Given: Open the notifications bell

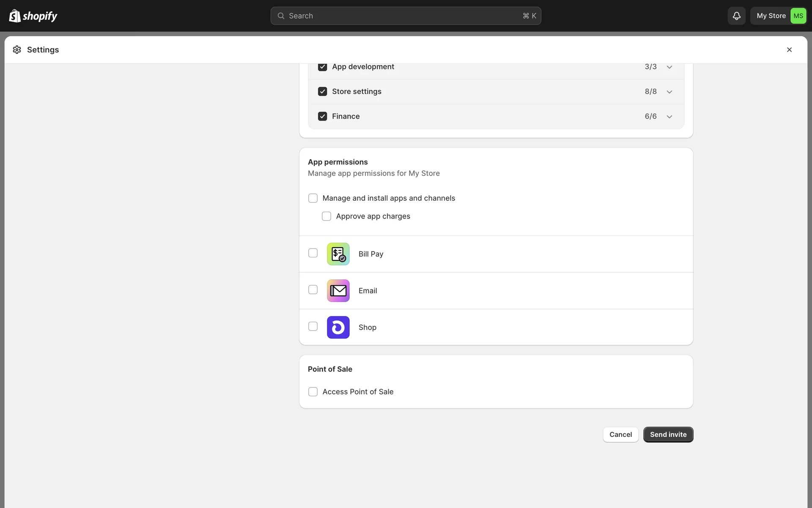Looking at the screenshot, I should click(x=736, y=16).
